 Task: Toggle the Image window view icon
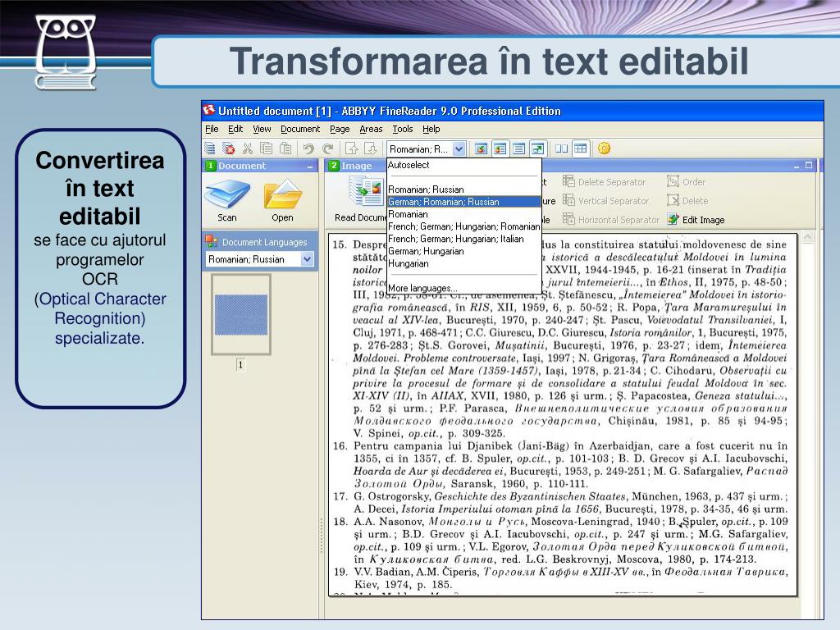[x=481, y=148]
